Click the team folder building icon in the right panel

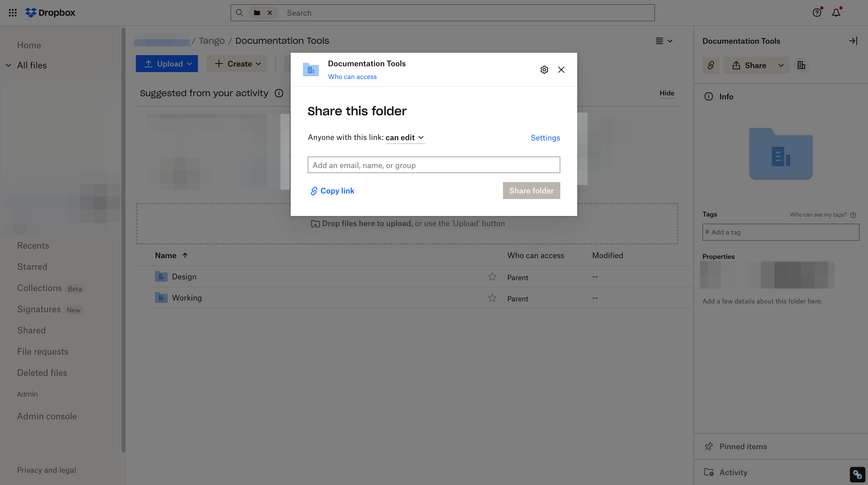point(801,65)
